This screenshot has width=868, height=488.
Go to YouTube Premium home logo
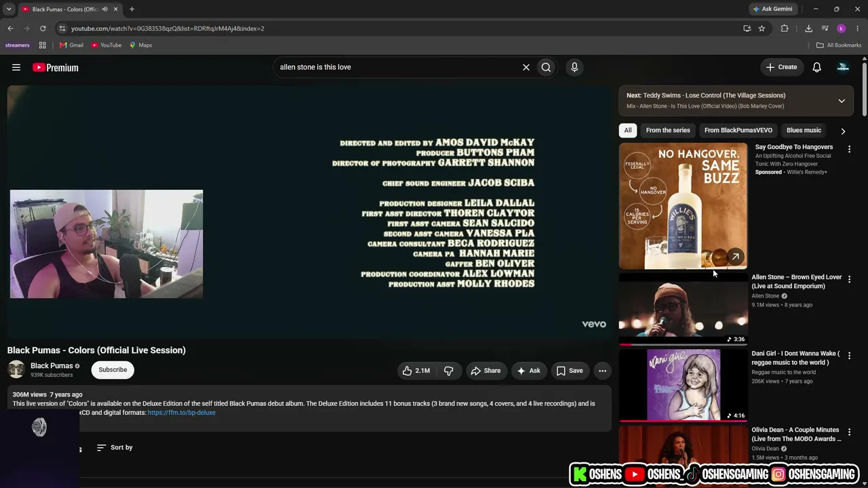[x=56, y=67]
